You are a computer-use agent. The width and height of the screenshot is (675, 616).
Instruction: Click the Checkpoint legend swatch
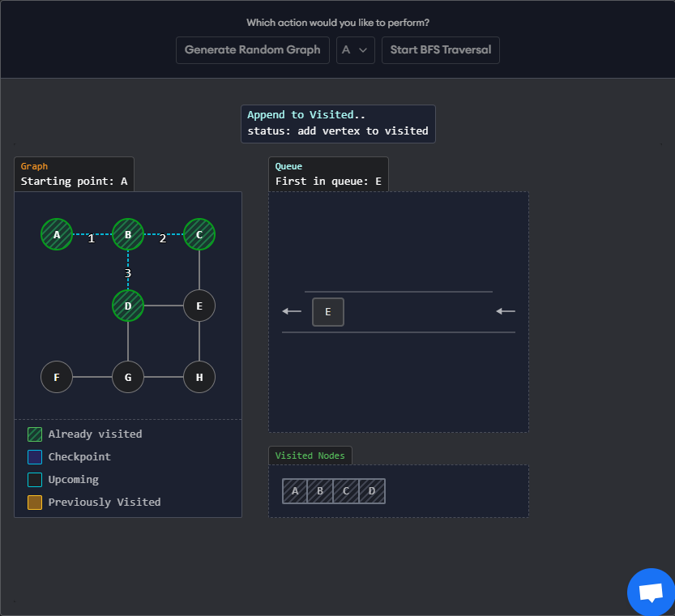(35, 457)
